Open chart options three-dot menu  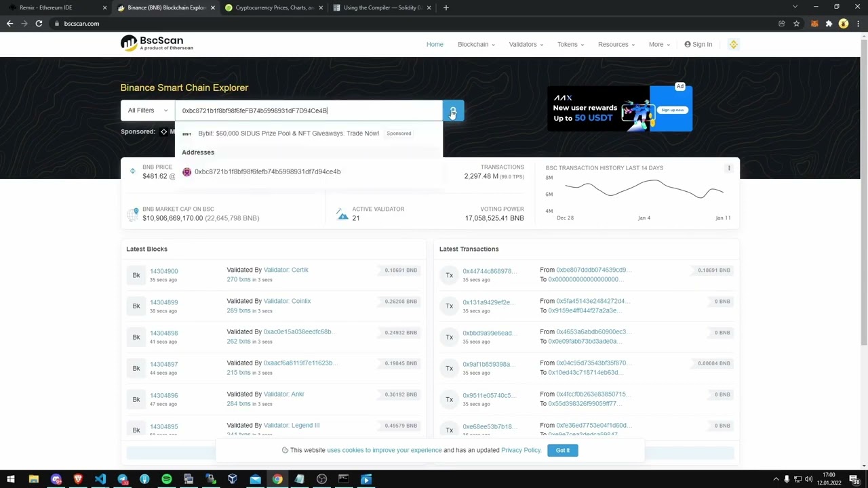[x=729, y=168]
